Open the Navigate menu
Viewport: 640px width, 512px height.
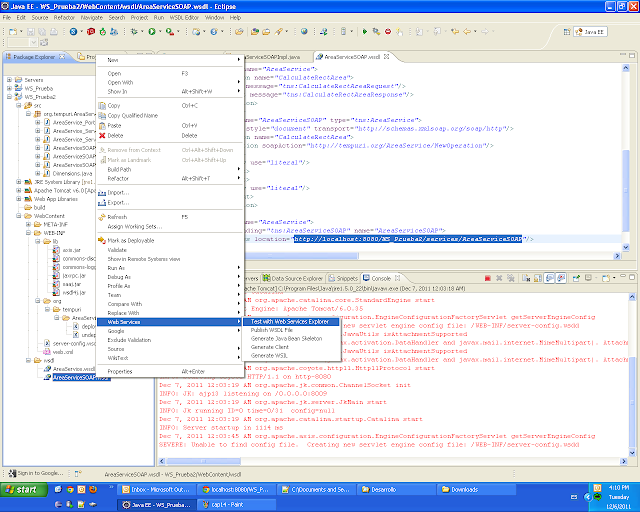coord(91,18)
